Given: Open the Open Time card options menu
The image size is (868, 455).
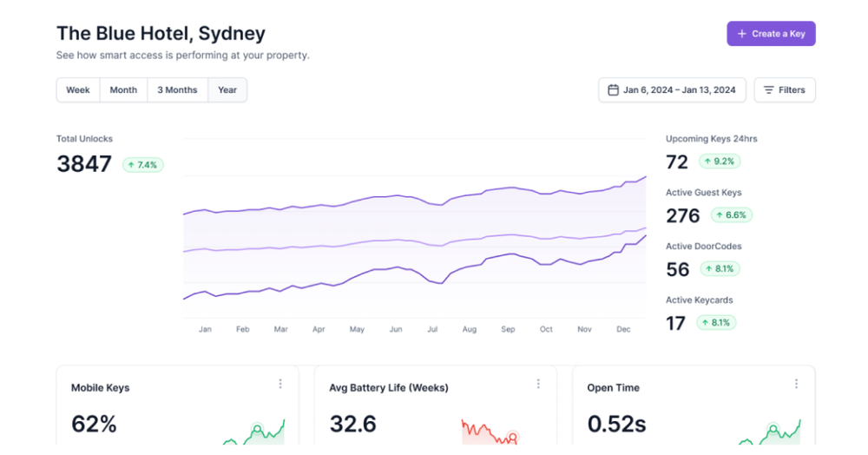Looking at the screenshot, I should click(796, 384).
